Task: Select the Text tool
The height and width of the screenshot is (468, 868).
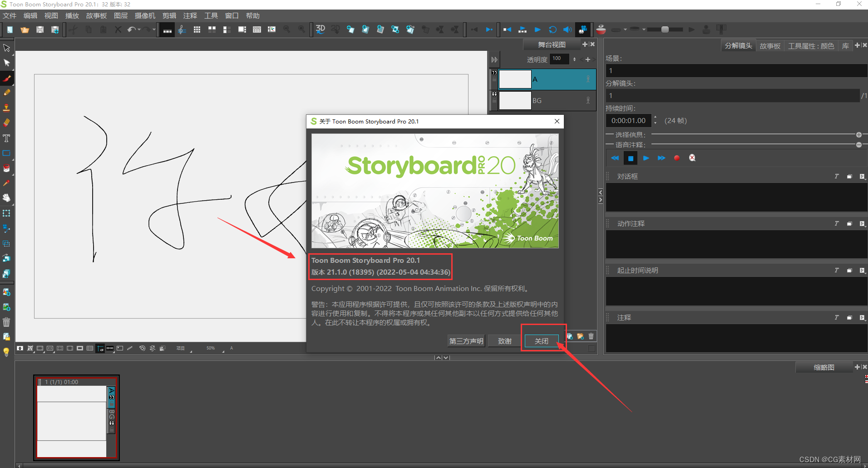Action: click(x=7, y=138)
